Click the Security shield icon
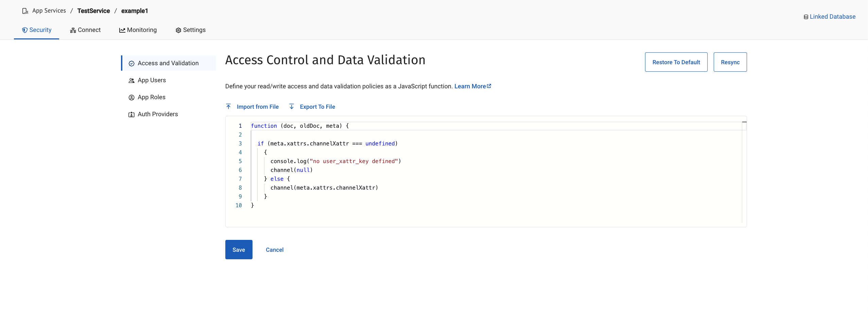Screen dimensions: 868x316 pyautogui.click(x=25, y=30)
